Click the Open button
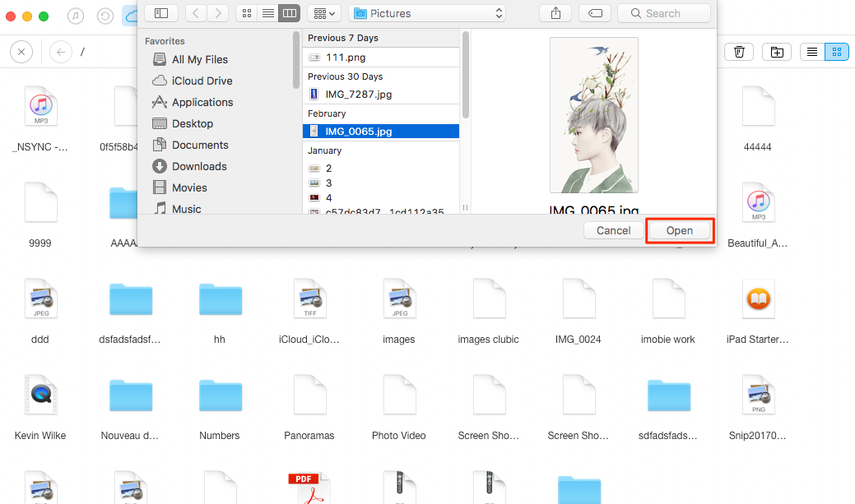Viewport: 855px width, 504px height. click(680, 230)
